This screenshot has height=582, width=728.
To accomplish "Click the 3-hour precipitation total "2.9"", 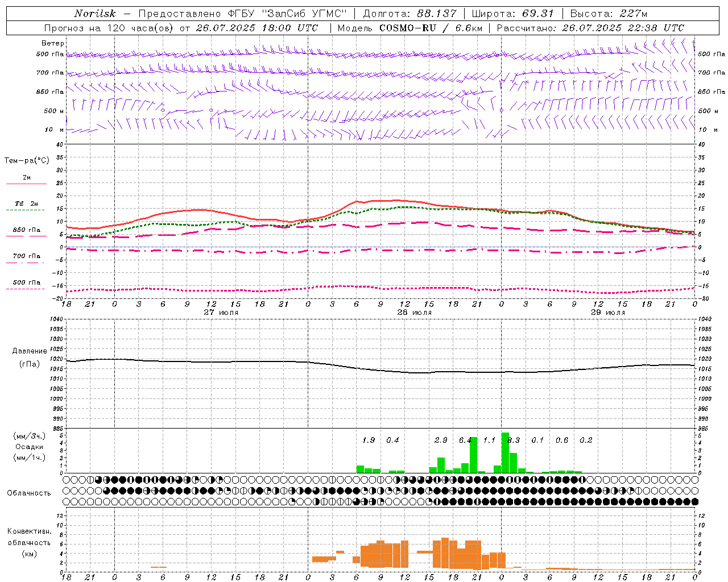I will (441, 440).
